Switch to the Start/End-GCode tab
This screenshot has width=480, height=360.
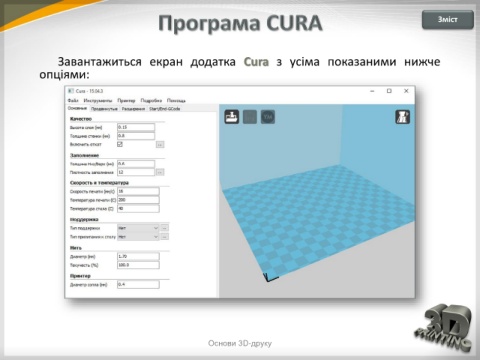pyautogui.click(x=165, y=109)
